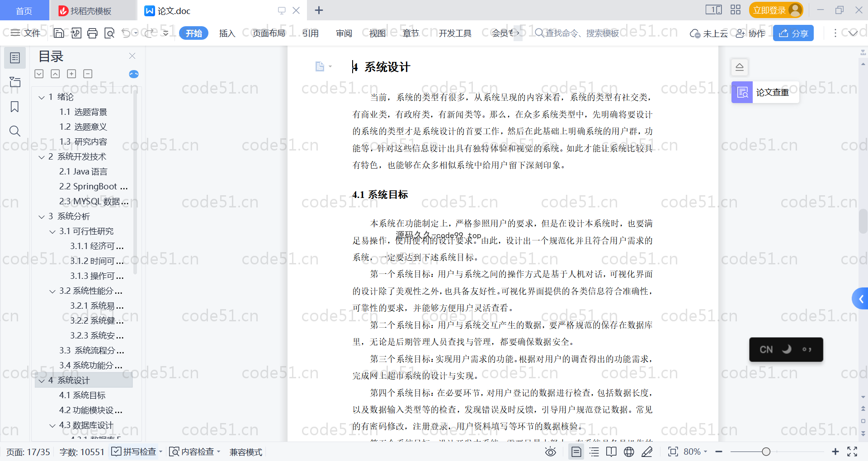Viewport: 868px width, 461px height.
Task: Open the bookmark sidebar icon
Action: [x=15, y=107]
